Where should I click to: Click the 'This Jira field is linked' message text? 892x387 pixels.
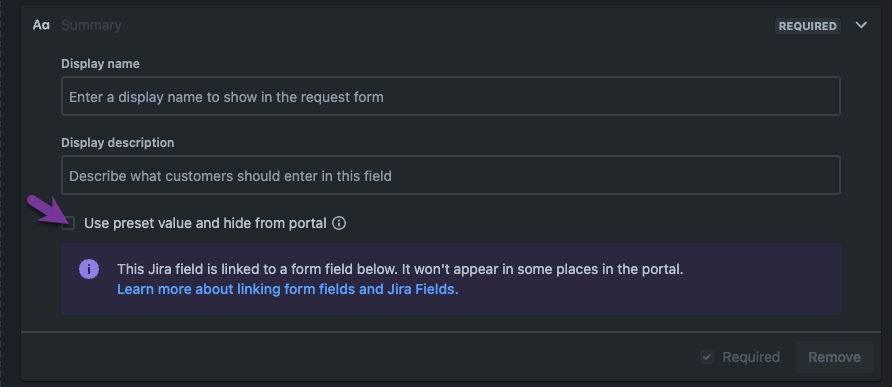click(x=400, y=269)
